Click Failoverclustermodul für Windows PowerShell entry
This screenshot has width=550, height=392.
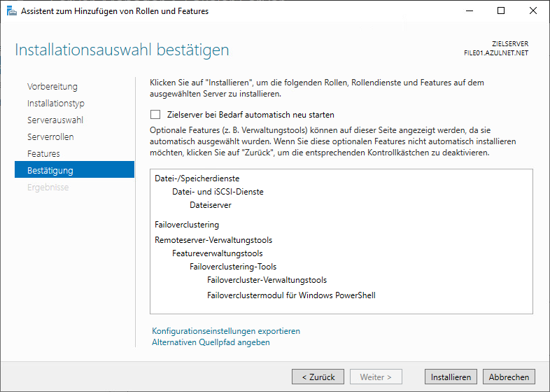[291, 295]
